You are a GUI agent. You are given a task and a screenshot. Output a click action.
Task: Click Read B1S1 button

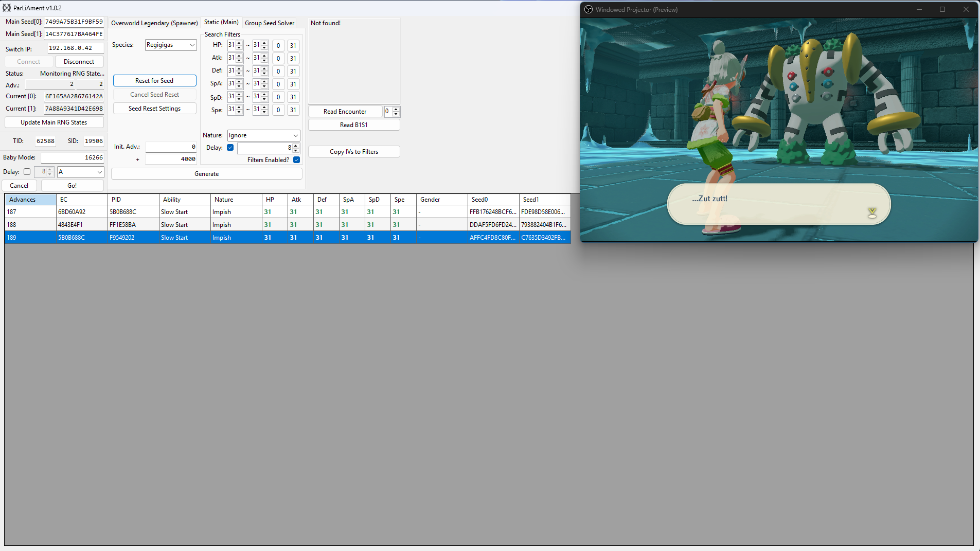coord(354,125)
